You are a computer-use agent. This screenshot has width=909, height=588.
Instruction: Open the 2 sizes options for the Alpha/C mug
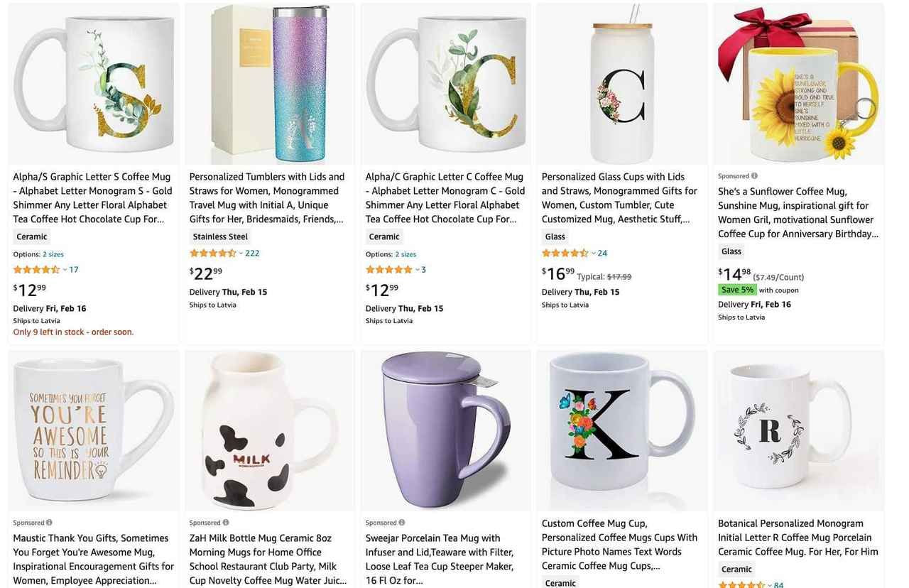click(405, 254)
